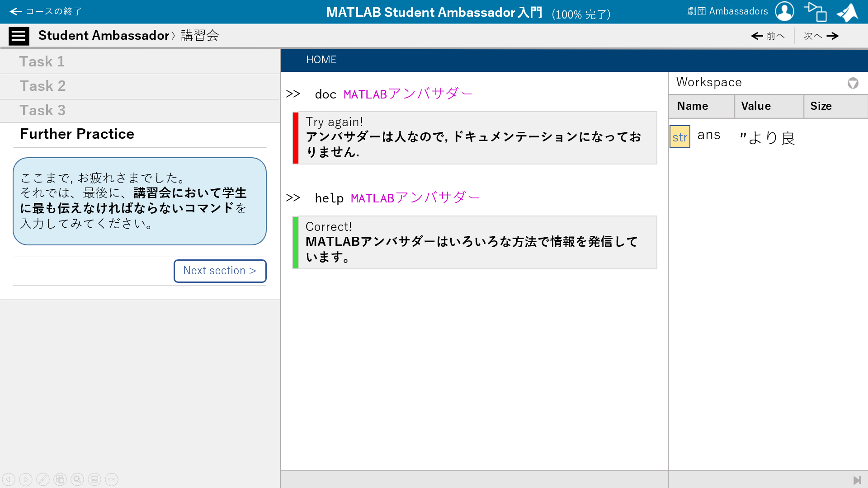The image size is (868, 488).
Task: Open the slide grid view icon
Action: pyautogui.click(x=60, y=479)
